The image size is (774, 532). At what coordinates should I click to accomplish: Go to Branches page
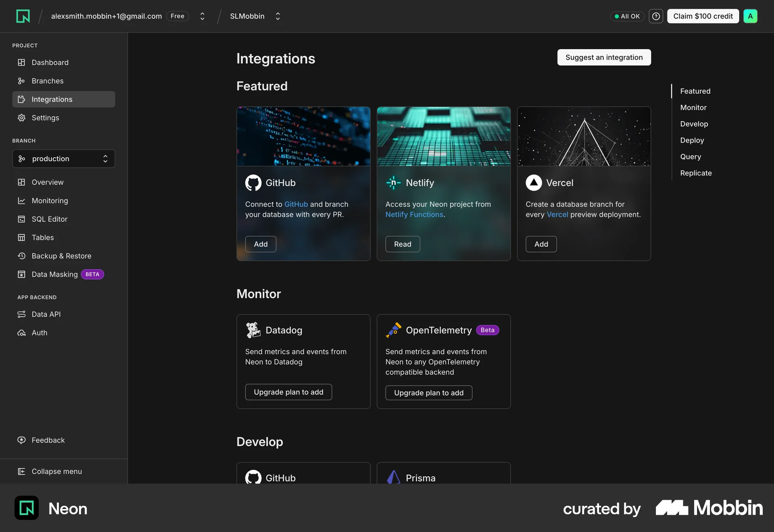pyautogui.click(x=64, y=81)
